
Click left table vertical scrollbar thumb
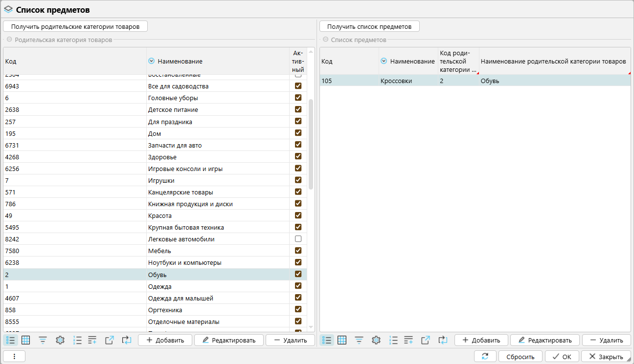click(311, 144)
